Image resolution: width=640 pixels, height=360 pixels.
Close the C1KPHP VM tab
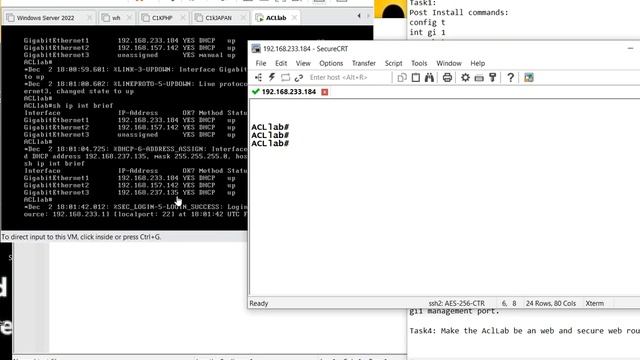[183, 18]
